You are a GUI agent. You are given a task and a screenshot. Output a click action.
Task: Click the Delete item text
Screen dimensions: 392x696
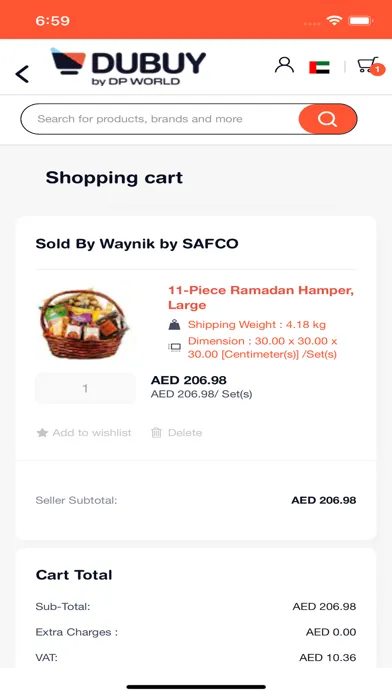point(185,433)
